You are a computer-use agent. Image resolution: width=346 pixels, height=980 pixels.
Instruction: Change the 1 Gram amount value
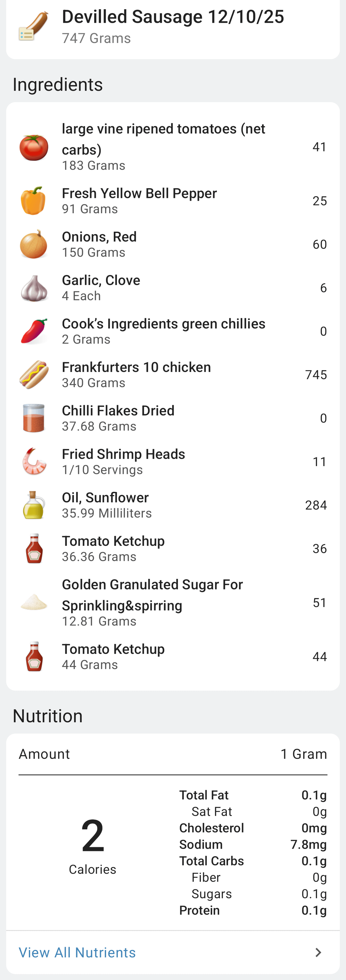tap(303, 754)
